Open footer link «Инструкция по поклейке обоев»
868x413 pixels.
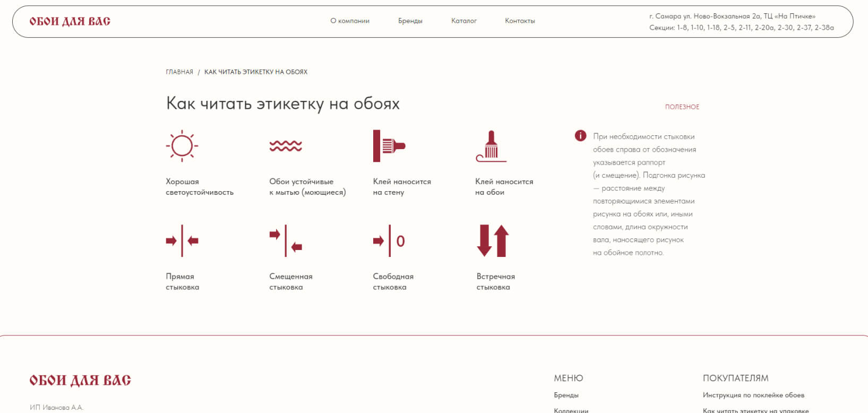tap(753, 395)
